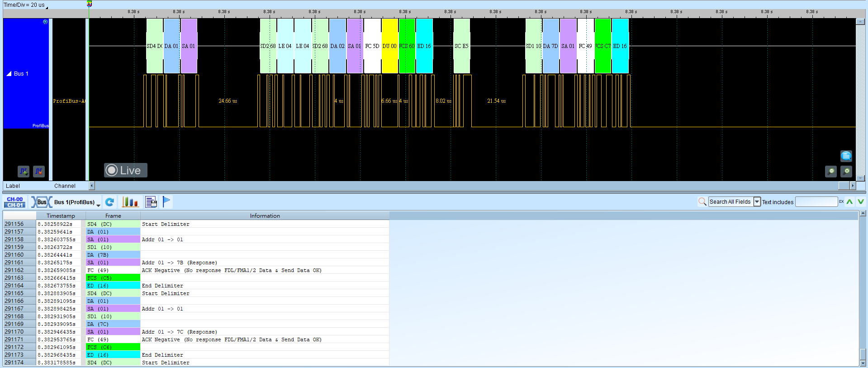The height and width of the screenshot is (368, 868).
Task: Zoom in the waveform view
Action: click(x=846, y=172)
